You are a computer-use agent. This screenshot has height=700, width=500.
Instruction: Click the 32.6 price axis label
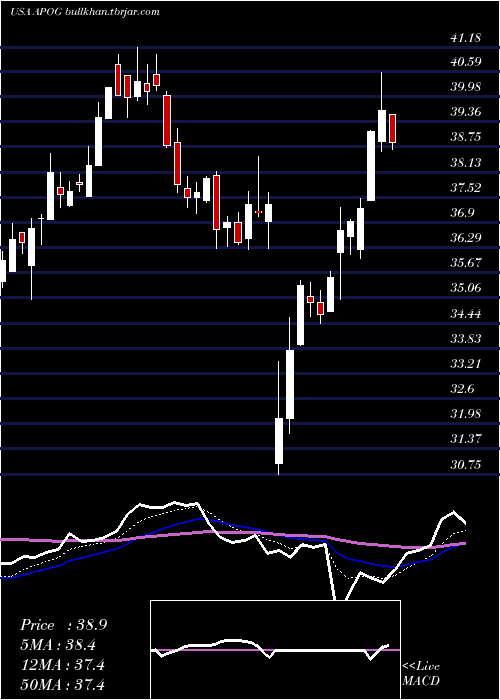(x=462, y=388)
